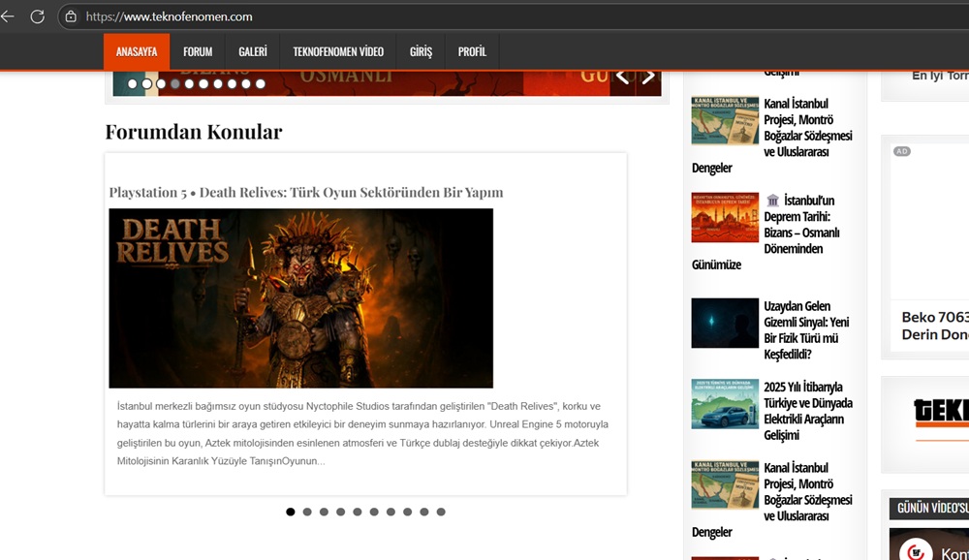The image size is (969, 560).
Task: Click the browser back arrow
Action: (8, 16)
